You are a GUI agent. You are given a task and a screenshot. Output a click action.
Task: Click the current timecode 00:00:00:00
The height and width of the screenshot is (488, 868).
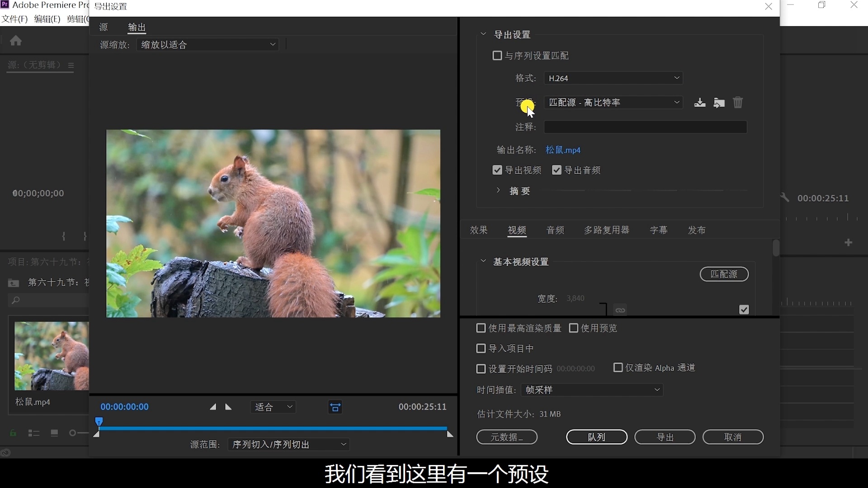124,407
